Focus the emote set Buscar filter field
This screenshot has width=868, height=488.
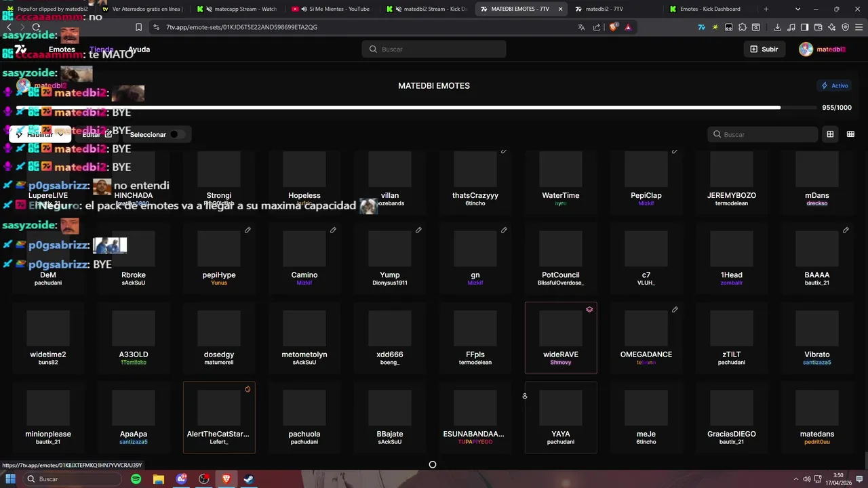(x=763, y=134)
